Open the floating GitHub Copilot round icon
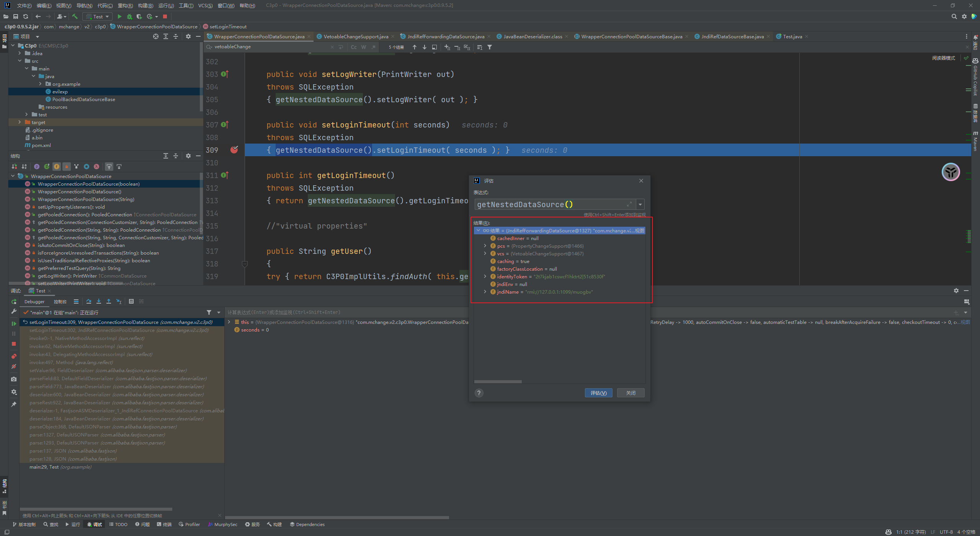 951,172
